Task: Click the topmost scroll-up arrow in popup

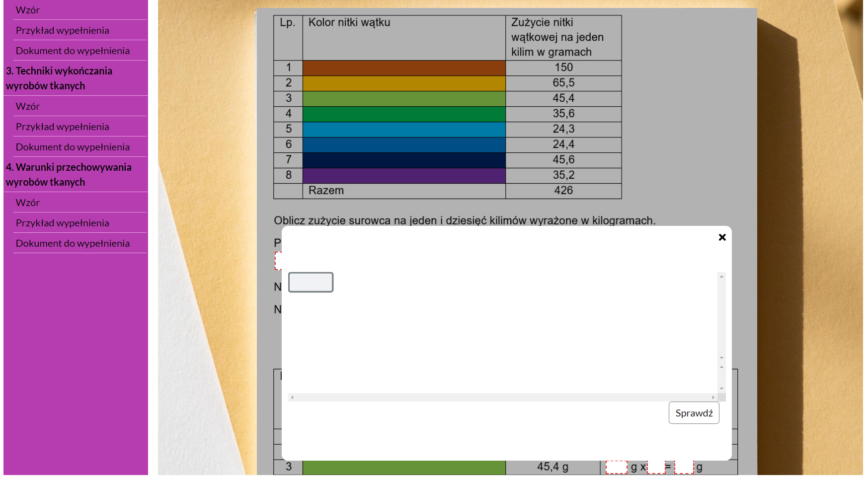Action: coord(721,276)
